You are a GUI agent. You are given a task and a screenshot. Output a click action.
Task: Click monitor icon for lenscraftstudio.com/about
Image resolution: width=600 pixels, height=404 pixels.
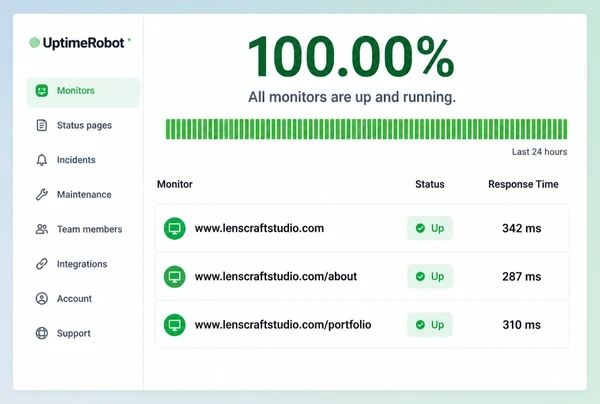click(x=174, y=277)
